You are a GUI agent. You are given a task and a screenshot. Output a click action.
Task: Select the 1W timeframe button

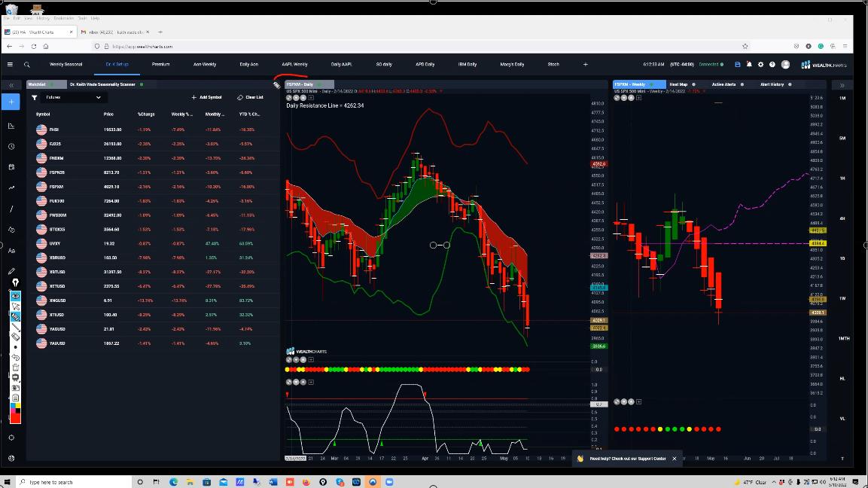tap(842, 298)
